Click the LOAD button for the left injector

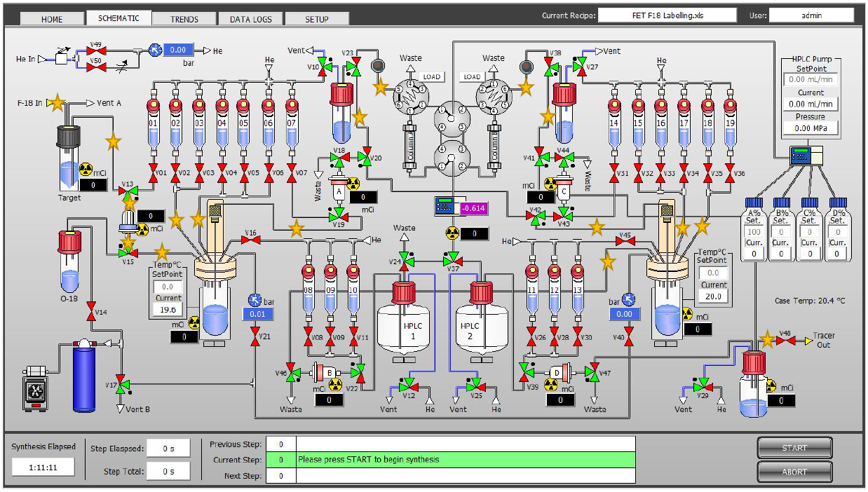431,76
